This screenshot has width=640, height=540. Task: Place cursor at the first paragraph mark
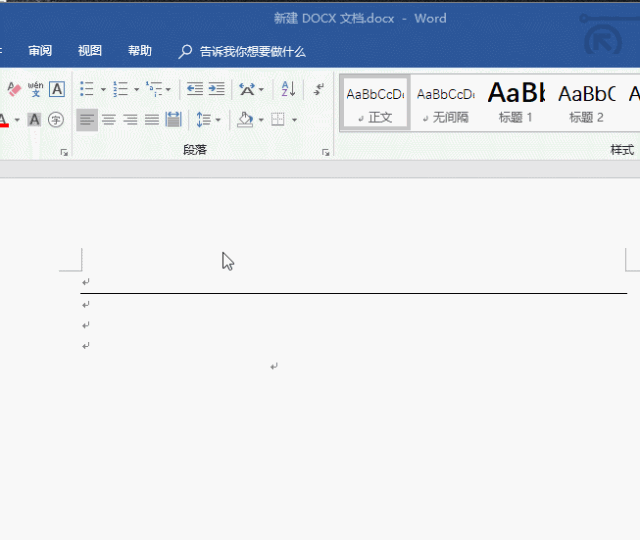[x=85, y=282]
